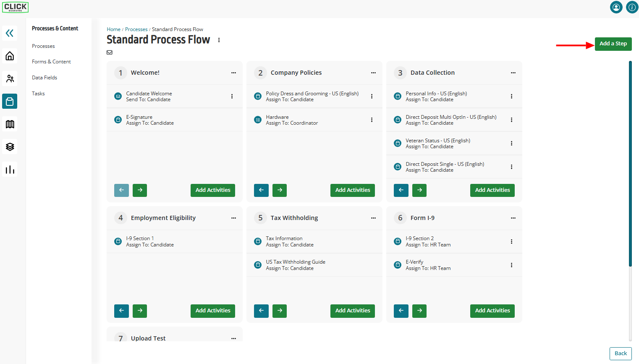The image size is (639, 364).
Task: Open Personal Info activity kebab menu
Action: click(511, 96)
